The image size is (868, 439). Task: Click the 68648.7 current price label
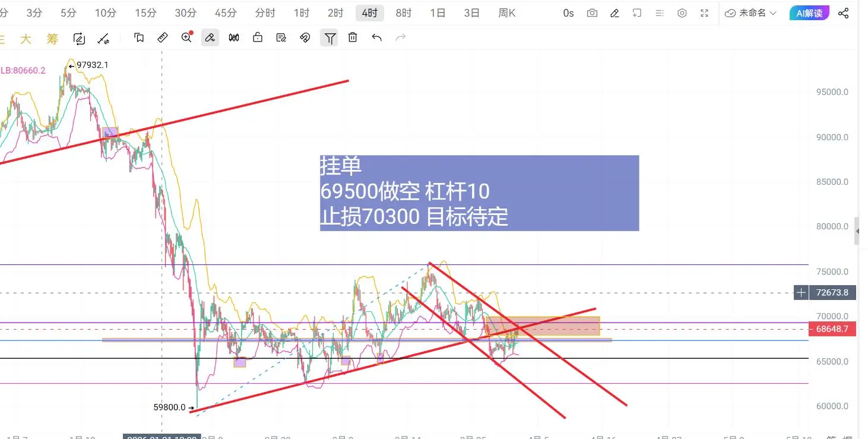coord(832,329)
